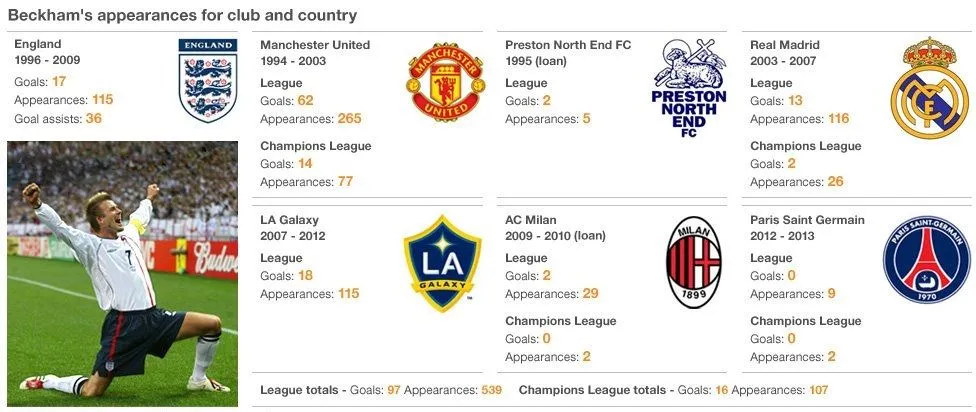Screen dimensions: 976x412
Task: Click the Real Madrid crest
Action: click(x=929, y=87)
